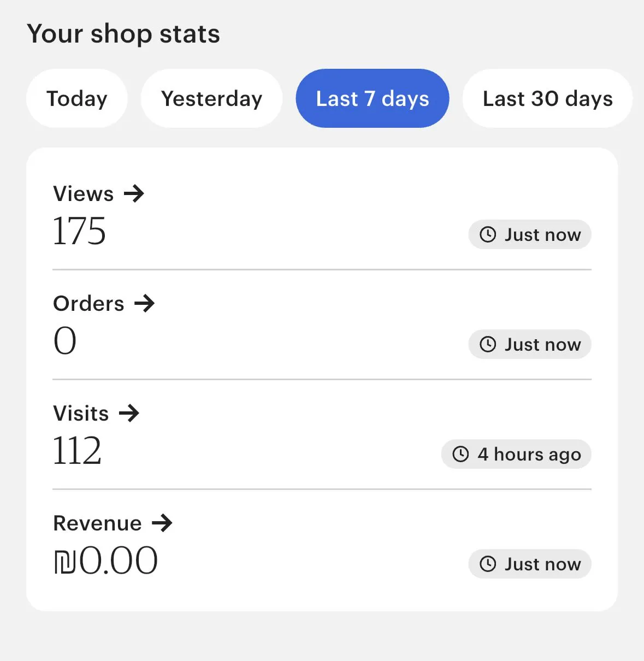Open the Orders details link
The width and height of the screenshot is (644, 661).
pos(89,304)
